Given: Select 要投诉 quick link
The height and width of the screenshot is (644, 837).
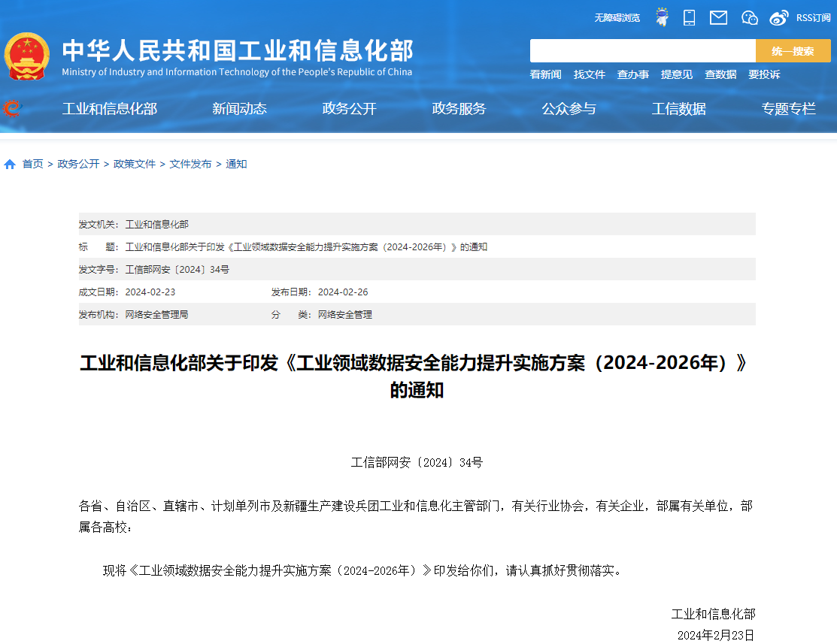Looking at the screenshot, I should 764,74.
